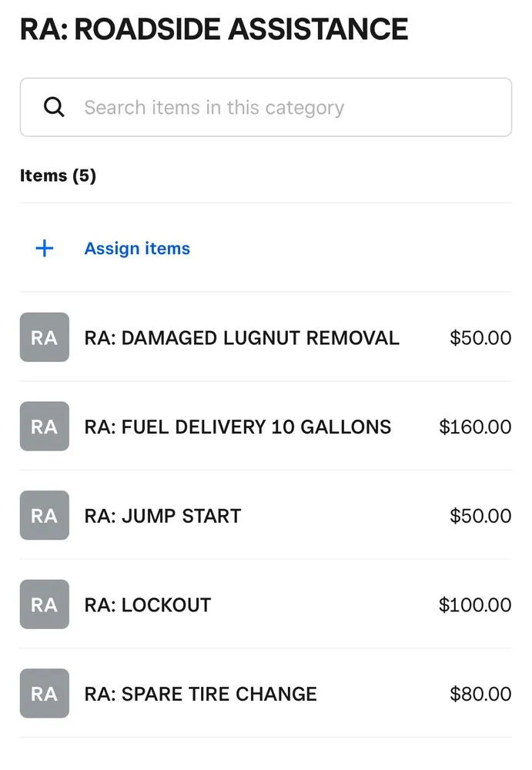Viewport: 532px width, 770px height.
Task: Open the RA: JUMP START item
Action: (162, 515)
